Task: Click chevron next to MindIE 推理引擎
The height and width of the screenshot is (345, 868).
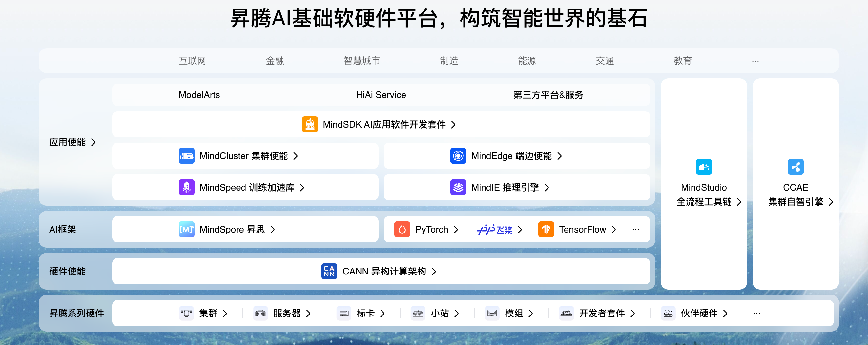Action: click(x=547, y=188)
